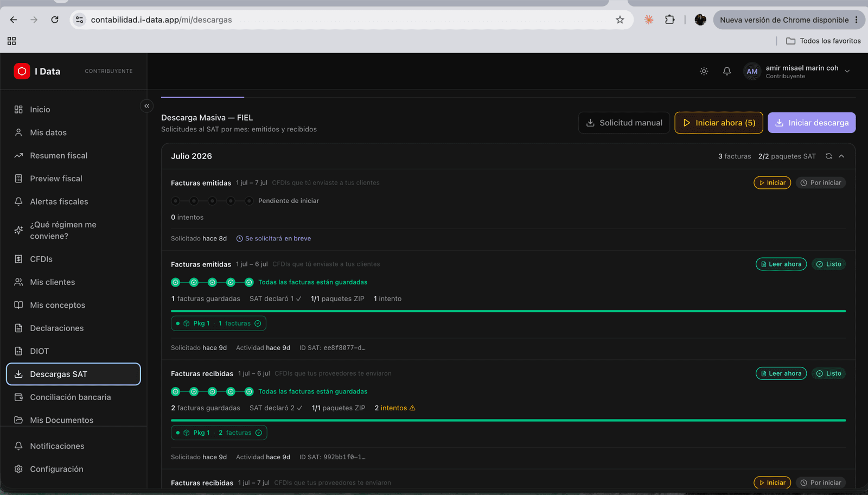This screenshot has width=868, height=495.
Task: Click the Iniciar descarga button
Action: (x=812, y=123)
